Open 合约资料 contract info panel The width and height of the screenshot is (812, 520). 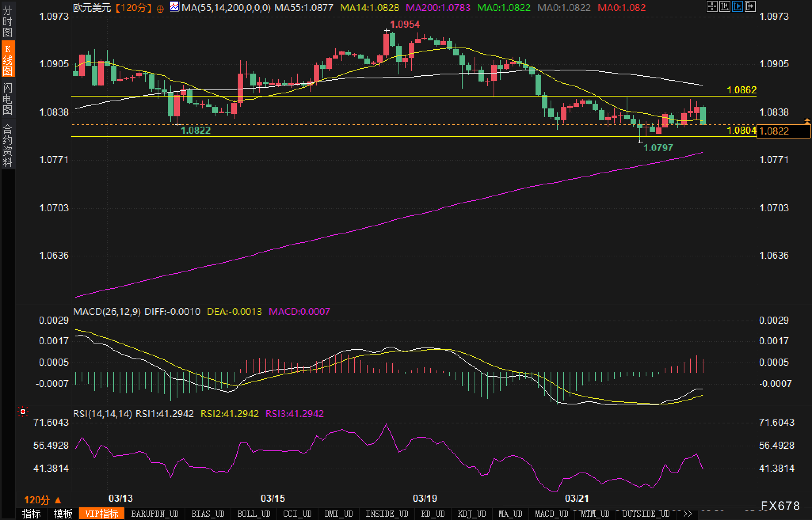pos(7,146)
